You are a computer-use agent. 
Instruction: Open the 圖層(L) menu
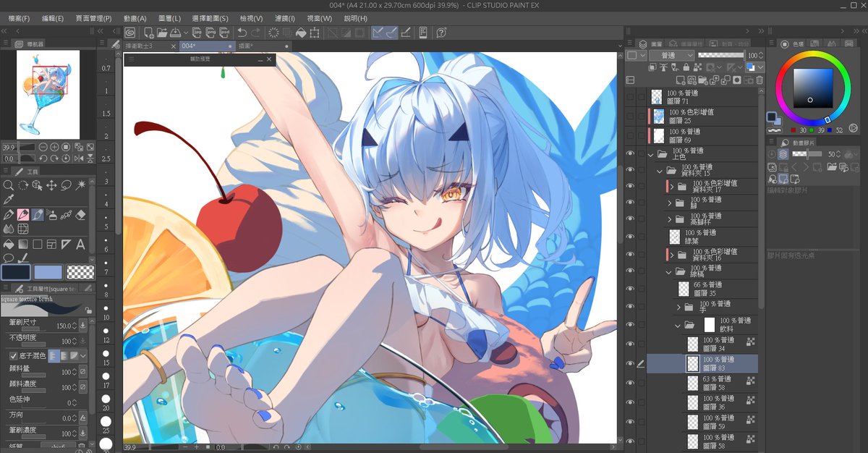[170, 18]
